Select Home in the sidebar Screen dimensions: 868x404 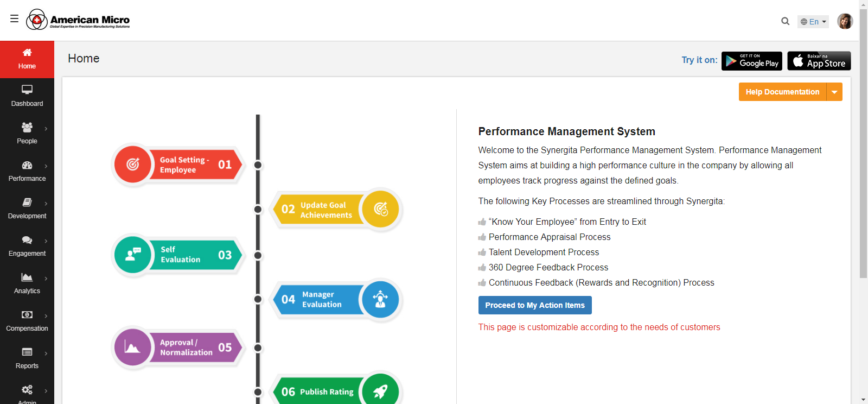point(27,59)
